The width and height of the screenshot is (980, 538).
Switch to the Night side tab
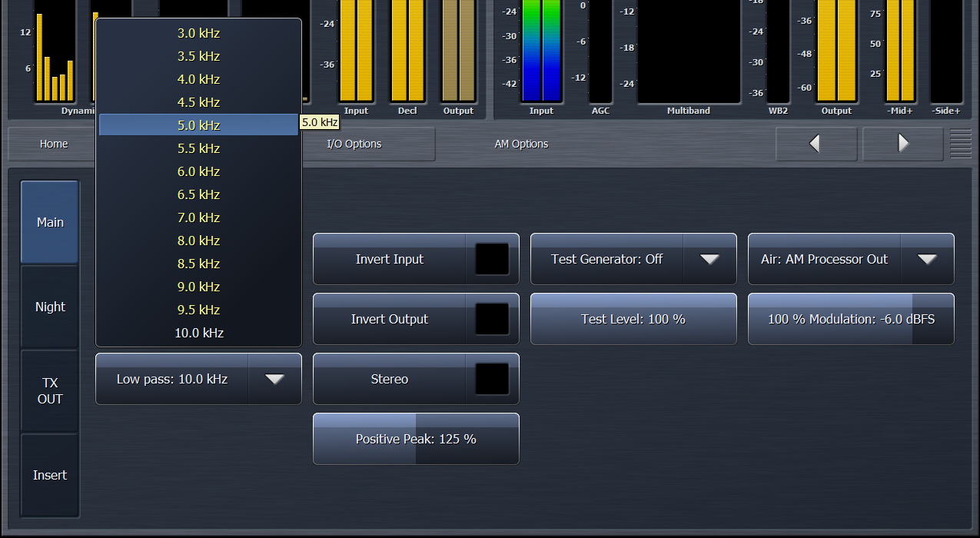pos(50,307)
